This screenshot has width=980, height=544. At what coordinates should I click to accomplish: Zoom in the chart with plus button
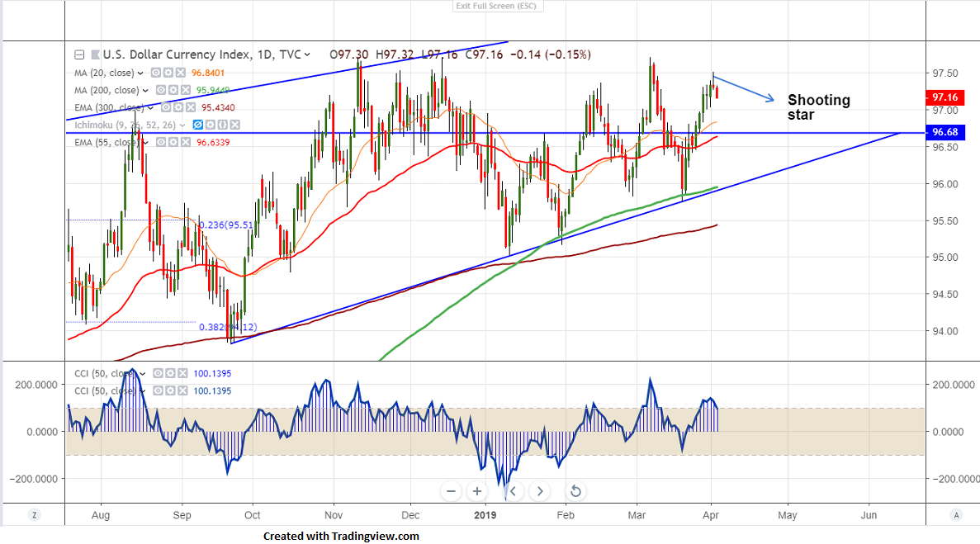(x=477, y=491)
